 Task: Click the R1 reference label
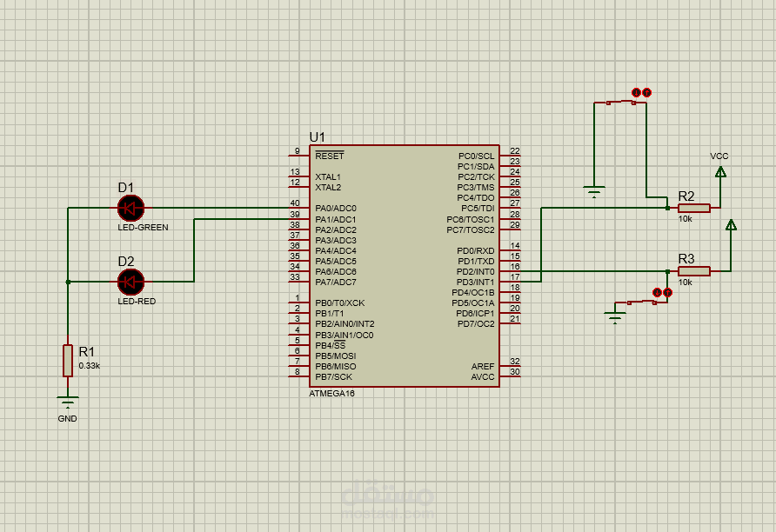coord(87,351)
